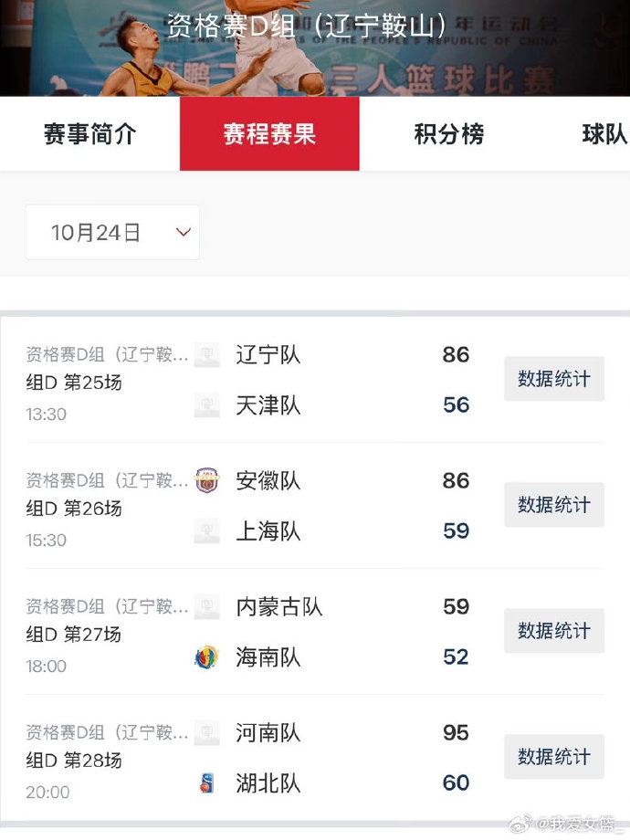View 数据统计 for game 27
The height and width of the screenshot is (840, 630).
click(x=554, y=631)
